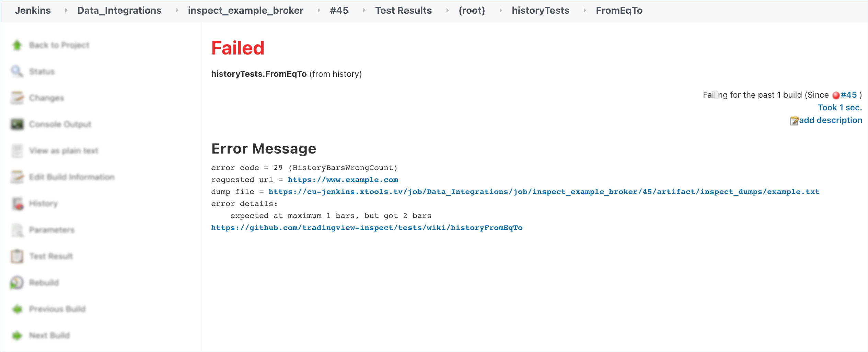Click the Rebuild clock icon
The height and width of the screenshot is (352, 868).
tap(17, 282)
